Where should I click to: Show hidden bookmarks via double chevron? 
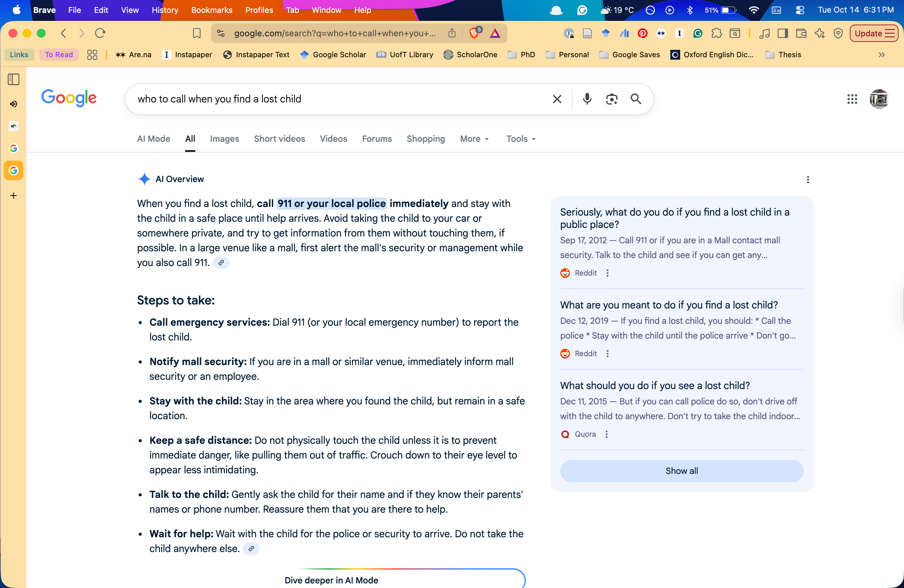pyautogui.click(x=882, y=55)
